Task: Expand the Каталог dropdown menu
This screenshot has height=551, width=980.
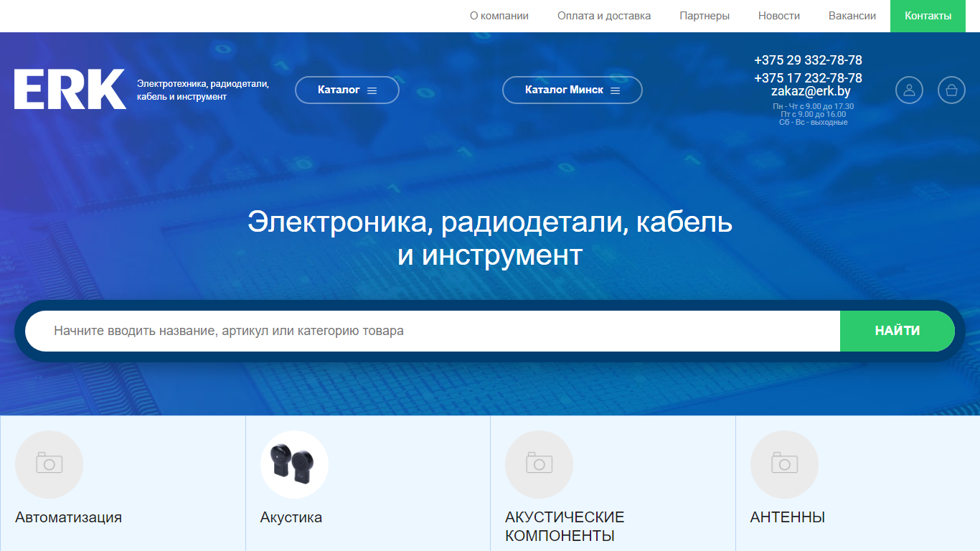Action: 347,90
